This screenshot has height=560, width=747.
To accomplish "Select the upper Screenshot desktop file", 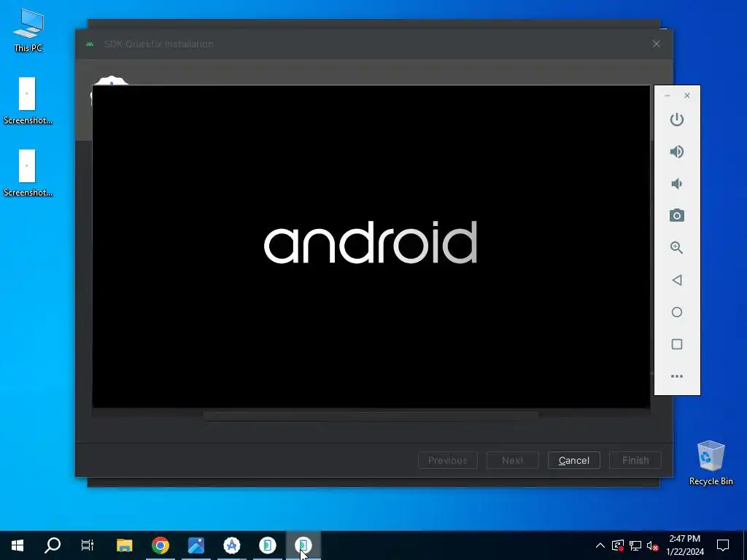I will pyautogui.click(x=28, y=101).
